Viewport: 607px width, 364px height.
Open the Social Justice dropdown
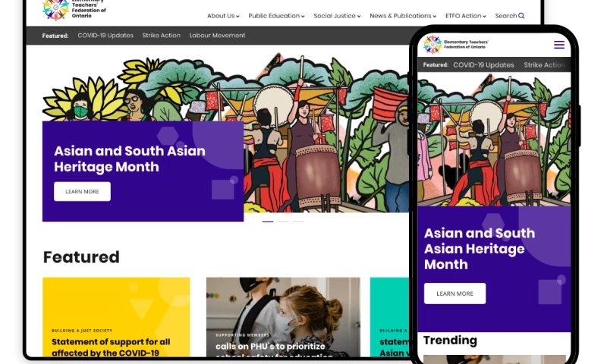337,16
